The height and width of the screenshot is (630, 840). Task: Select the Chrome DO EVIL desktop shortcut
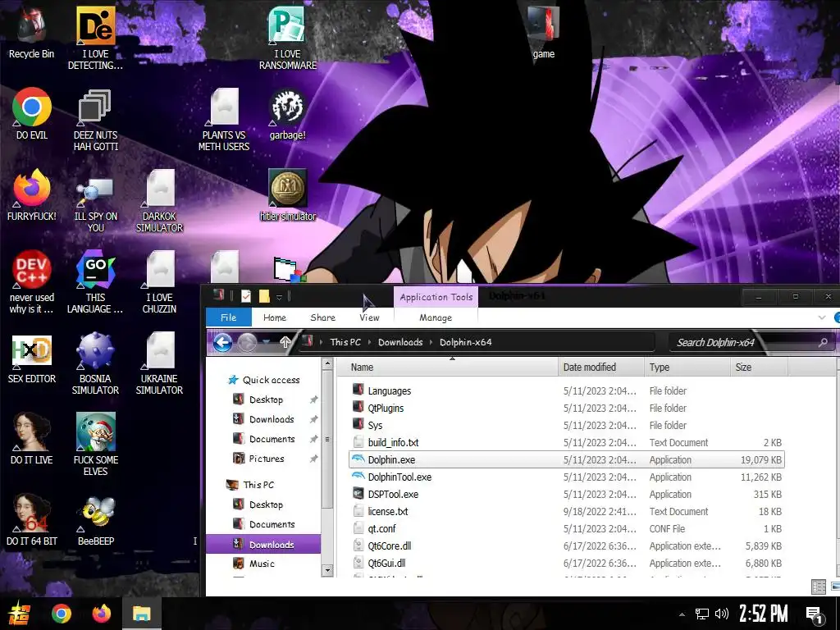[x=32, y=113]
